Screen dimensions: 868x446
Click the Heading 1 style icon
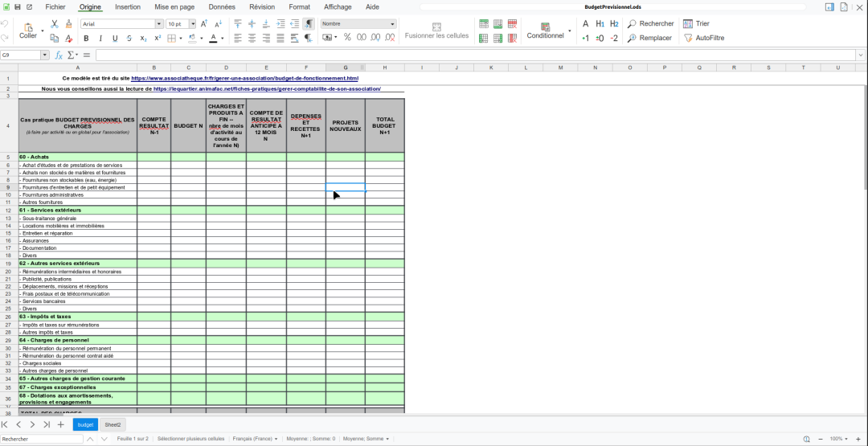[x=600, y=24]
